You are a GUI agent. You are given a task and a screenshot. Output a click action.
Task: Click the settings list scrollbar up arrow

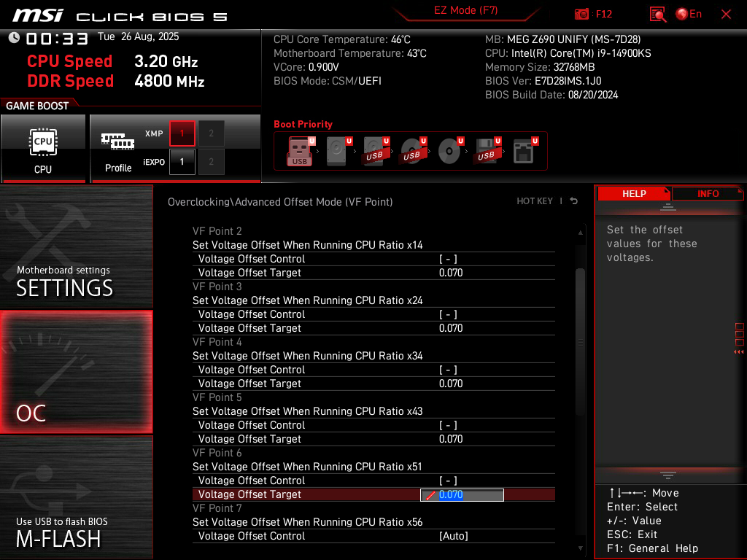580,233
